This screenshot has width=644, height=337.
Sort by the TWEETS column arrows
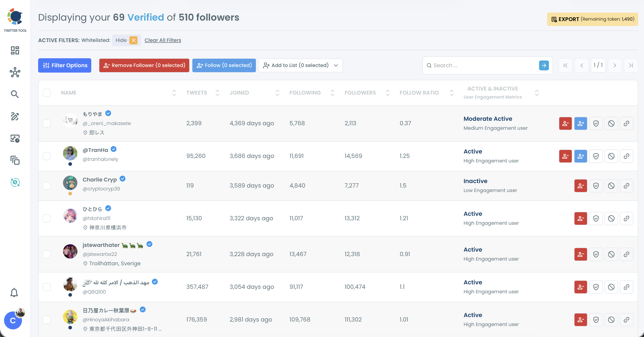(x=217, y=93)
